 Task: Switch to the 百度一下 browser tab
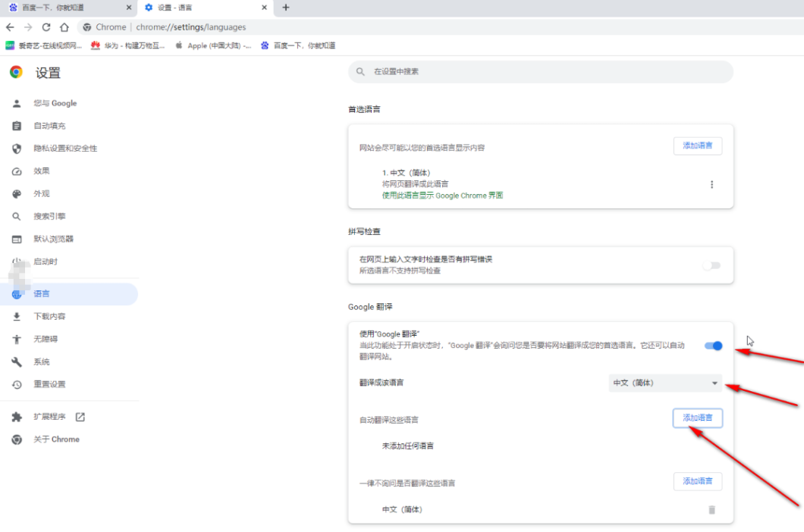pos(69,8)
